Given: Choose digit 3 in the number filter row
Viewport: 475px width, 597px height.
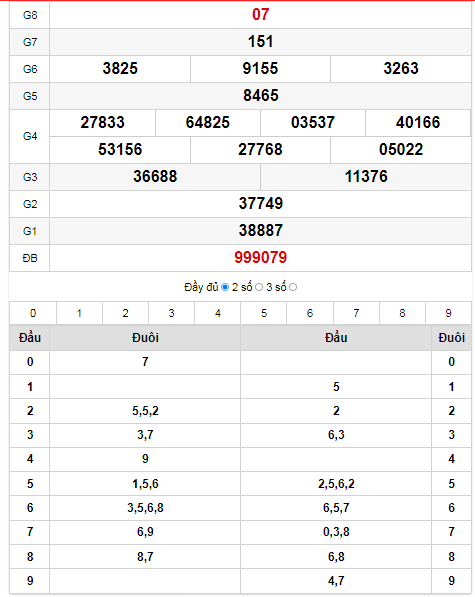Looking at the screenshot, I should pyautogui.click(x=171, y=313).
